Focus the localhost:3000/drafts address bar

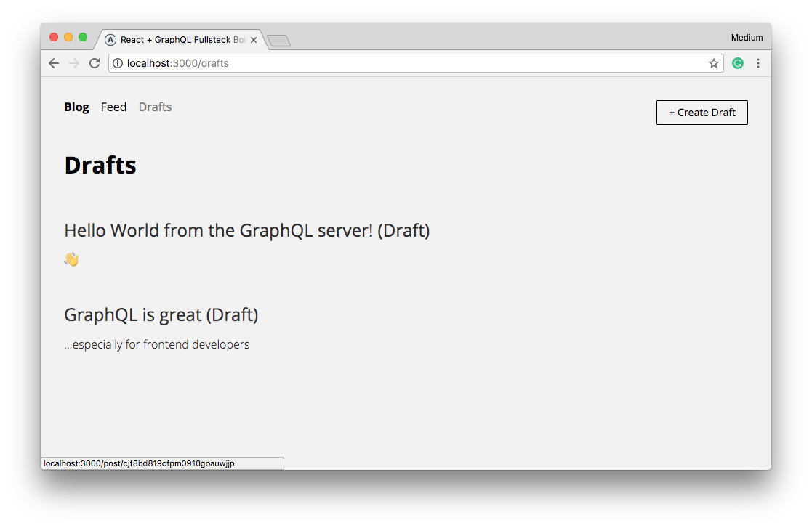(x=407, y=63)
